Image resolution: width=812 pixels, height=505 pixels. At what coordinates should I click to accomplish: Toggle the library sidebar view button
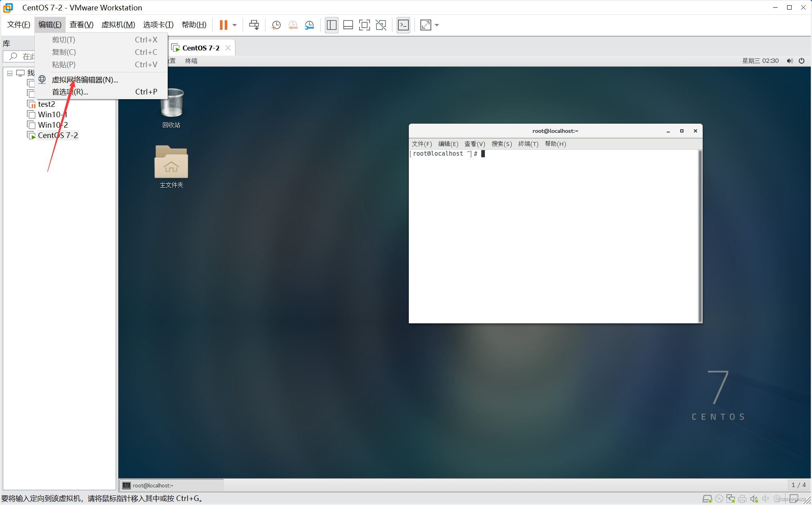332,25
